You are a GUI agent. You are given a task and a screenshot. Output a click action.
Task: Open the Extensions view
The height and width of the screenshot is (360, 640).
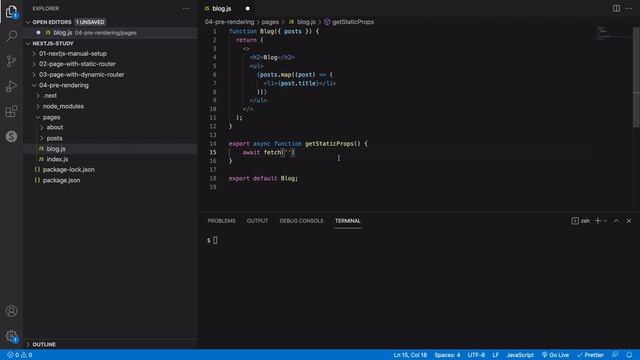(x=11, y=111)
